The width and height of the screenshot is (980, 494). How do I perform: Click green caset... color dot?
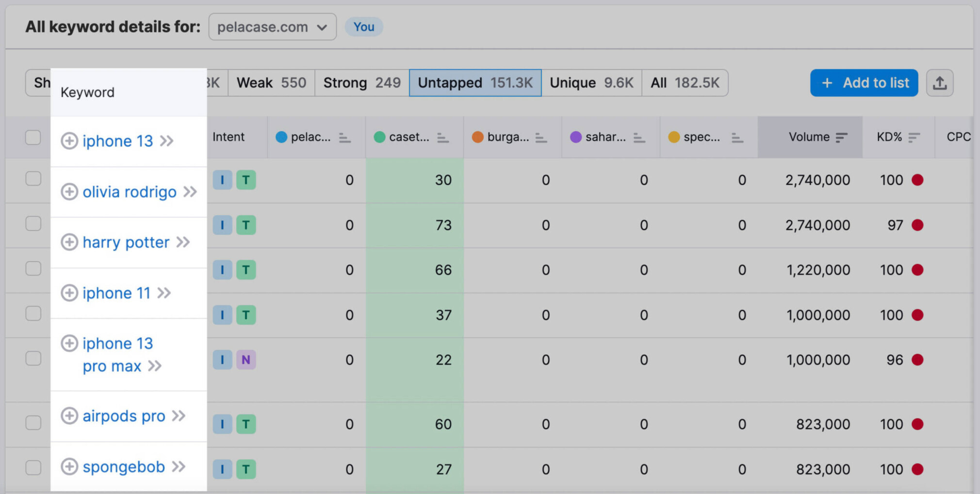379,137
